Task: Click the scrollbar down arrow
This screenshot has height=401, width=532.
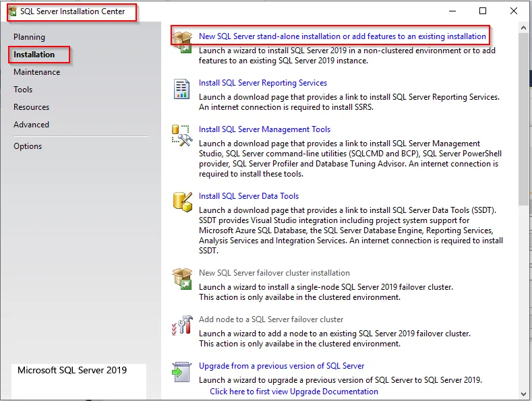Action: point(523,394)
